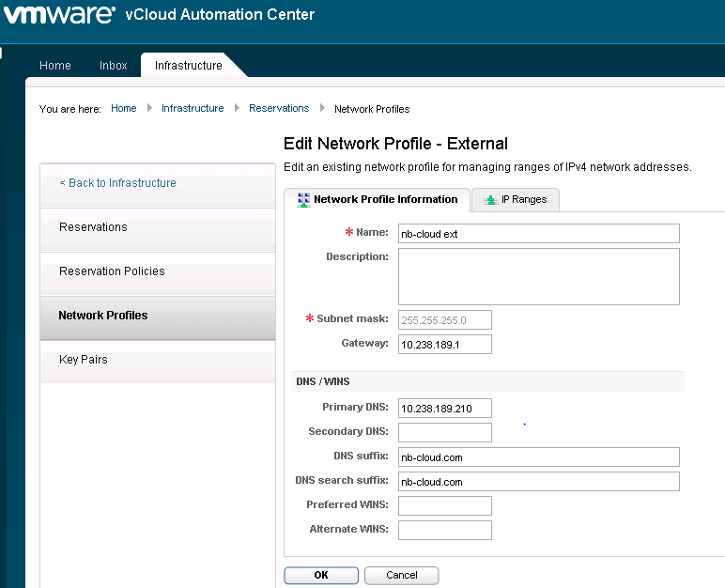725x588 pixels.
Task: Select Network Profiles sidebar item
Action: [x=158, y=317]
